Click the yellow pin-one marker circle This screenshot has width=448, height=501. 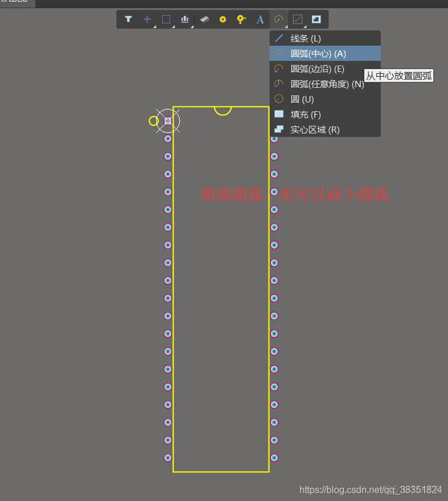(x=154, y=121)
